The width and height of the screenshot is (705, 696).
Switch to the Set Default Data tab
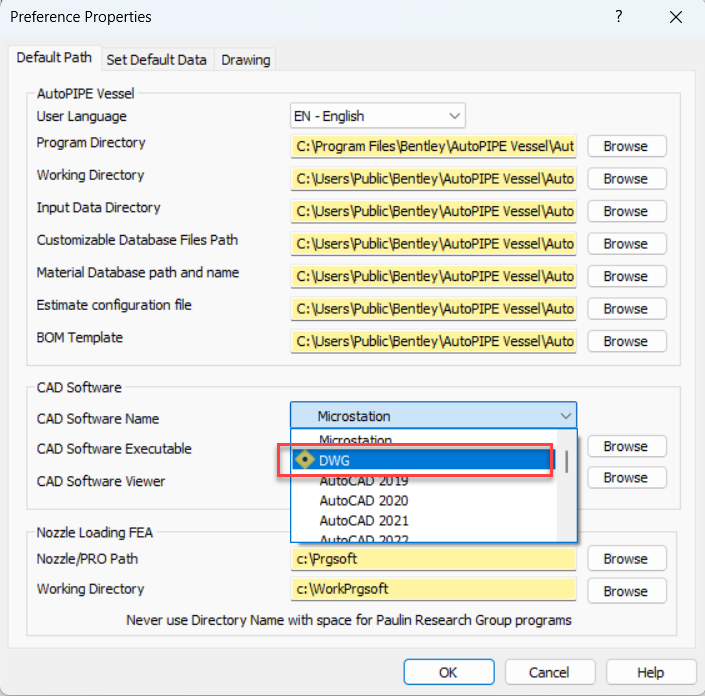pos(156,60)
